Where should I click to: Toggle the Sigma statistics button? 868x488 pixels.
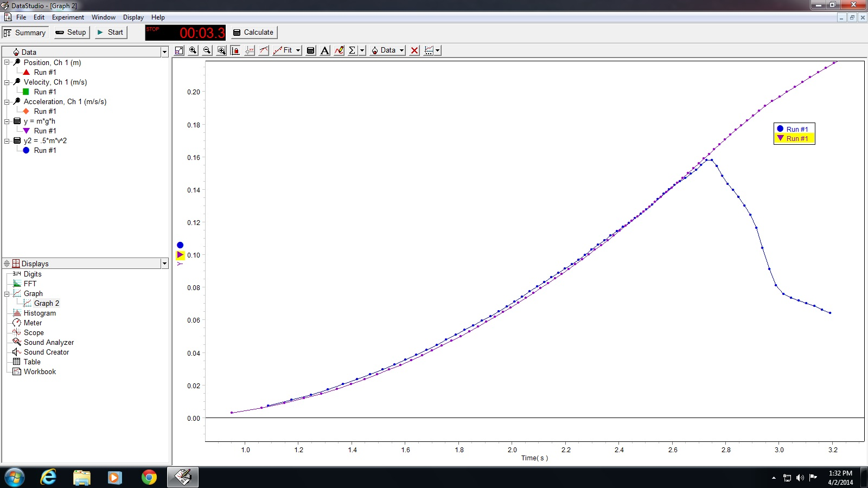(x=353, y=50)
